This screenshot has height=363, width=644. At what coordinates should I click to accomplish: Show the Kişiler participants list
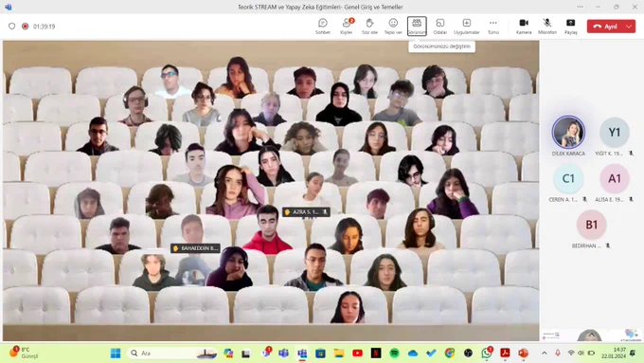click(347, 27)
